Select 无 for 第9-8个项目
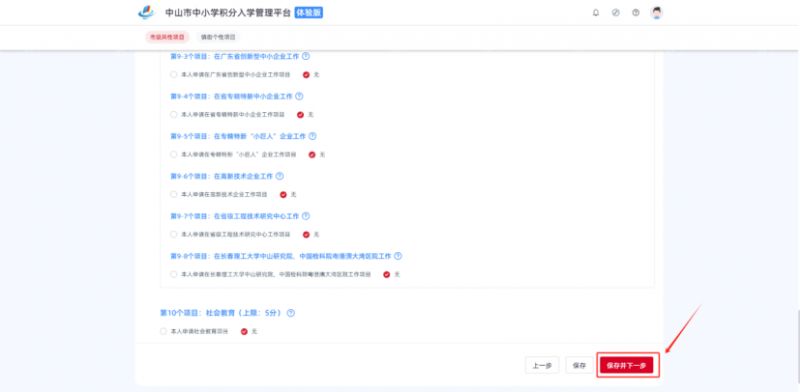Viewport: 800px width, 392px height. (x=387, y=274)
